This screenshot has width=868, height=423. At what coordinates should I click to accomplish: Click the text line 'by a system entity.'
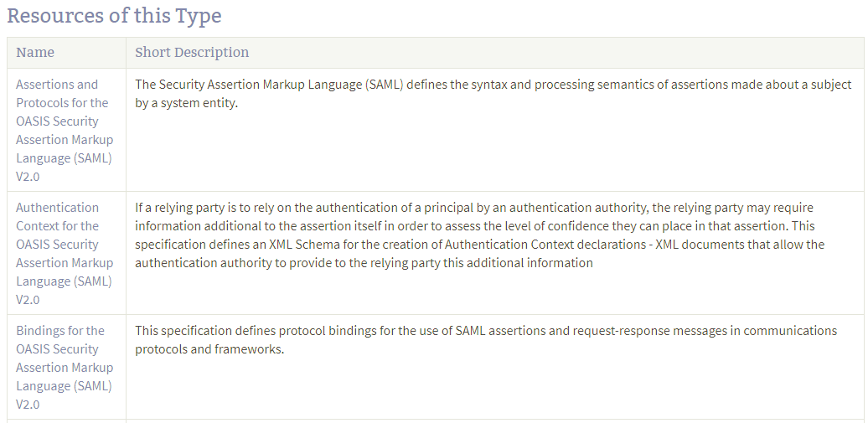(187, 103)
